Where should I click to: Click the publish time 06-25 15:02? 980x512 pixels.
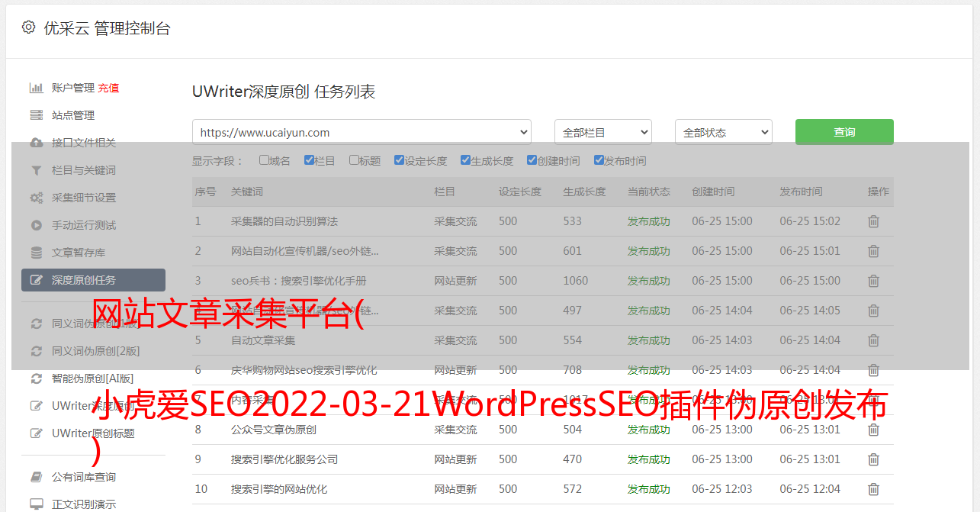click(810, 221)
